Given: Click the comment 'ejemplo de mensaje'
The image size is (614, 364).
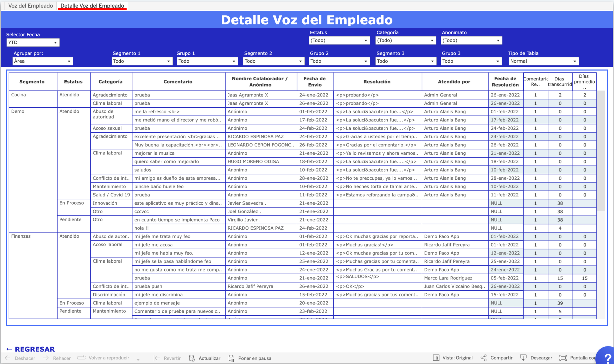Looking at the screenshot, I should point(178,303).
